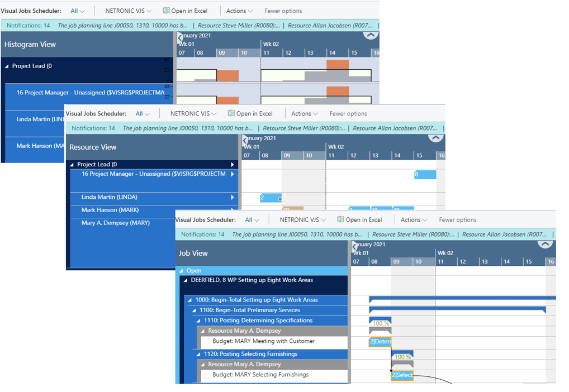569x392 pixels.
Task: Click blue allocation bar labeled 8 on day 15
Action: [425, 174]
